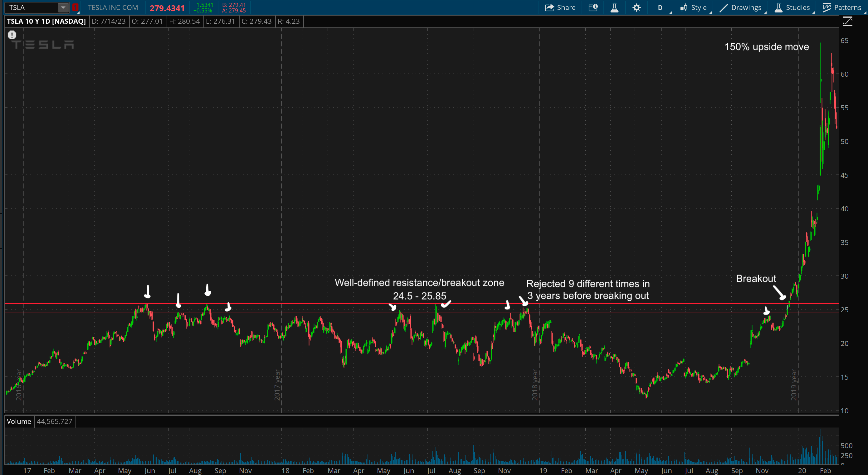The image size is (868, 475).
Task: Open the Patterns menu
Action: pos(842,7)
